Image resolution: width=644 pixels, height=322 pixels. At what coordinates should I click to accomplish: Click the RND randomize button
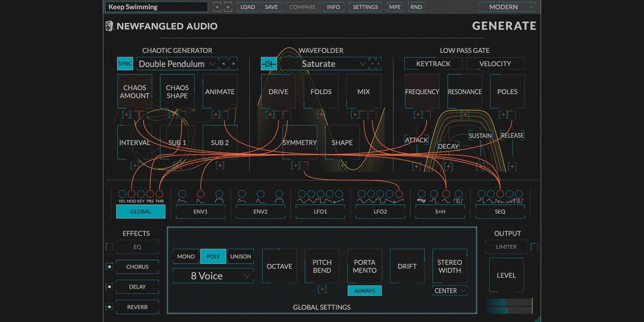(416, 7)
